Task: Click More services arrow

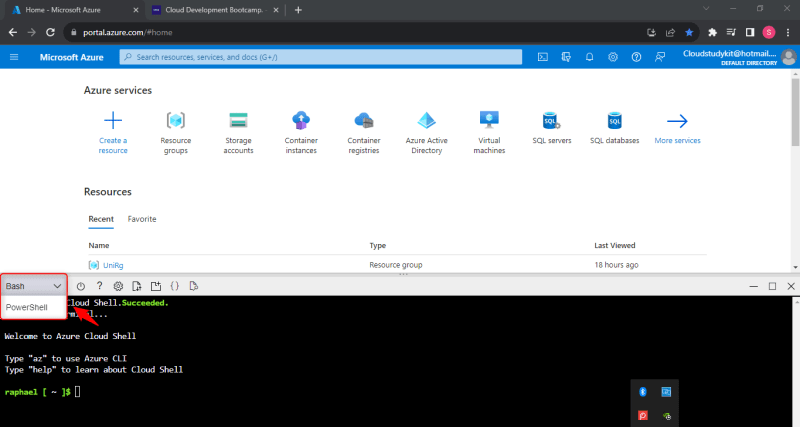Action: coord(677,121)
